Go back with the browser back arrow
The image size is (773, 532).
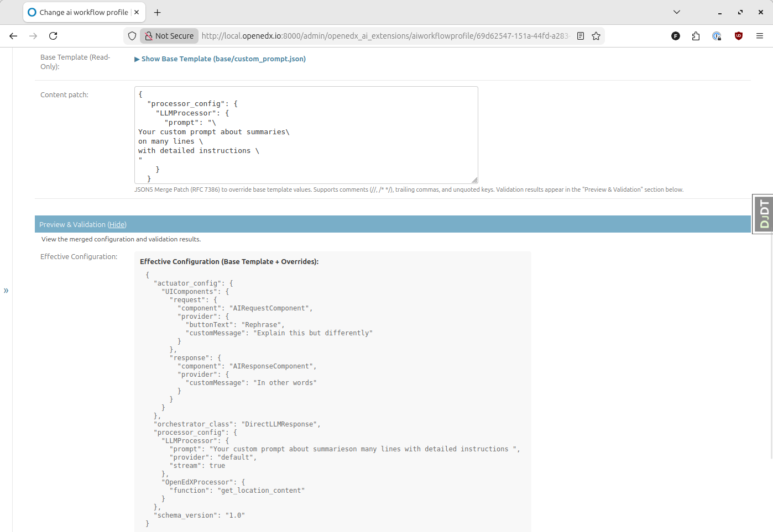click(x=13, y=36)
